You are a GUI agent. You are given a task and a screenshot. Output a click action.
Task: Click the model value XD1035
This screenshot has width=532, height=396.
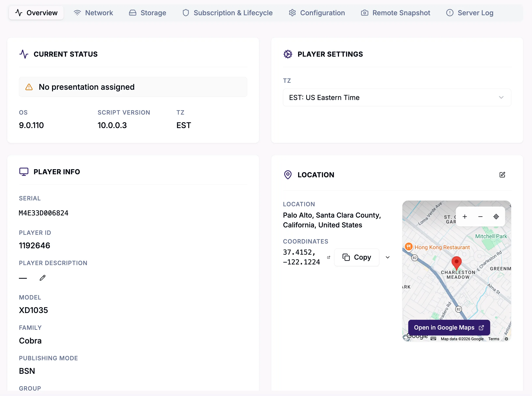click(33, 310)
